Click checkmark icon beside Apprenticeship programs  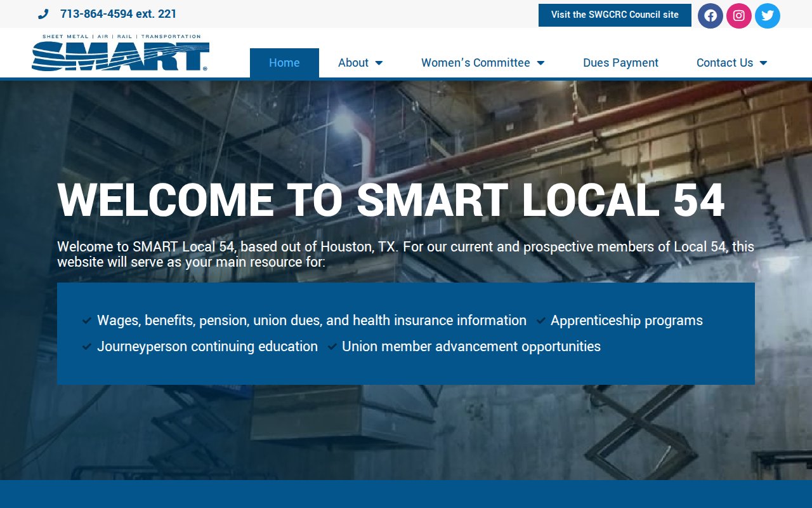[541, 321]
